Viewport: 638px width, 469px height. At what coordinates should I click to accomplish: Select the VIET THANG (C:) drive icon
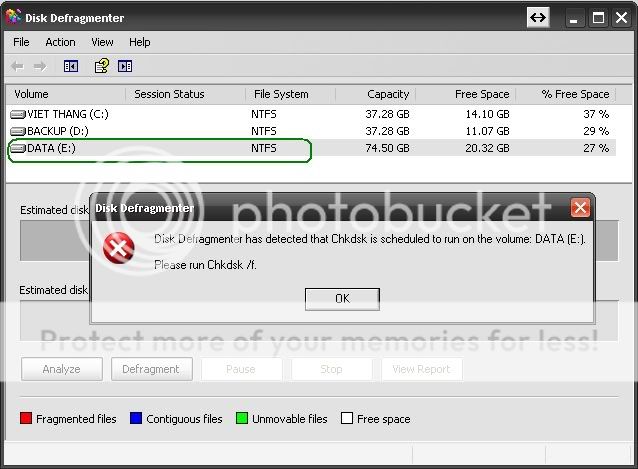pyautogui.click(x=18, y=114)
